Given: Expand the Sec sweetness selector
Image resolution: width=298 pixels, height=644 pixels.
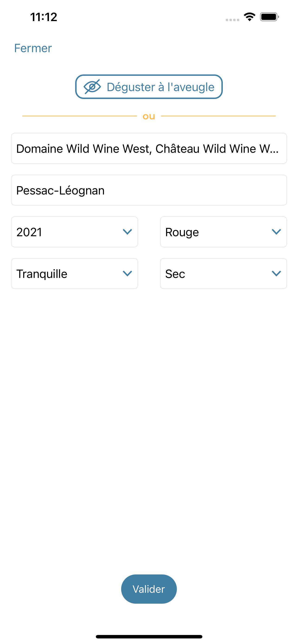Looking at the screenshot, I should 223,274.
